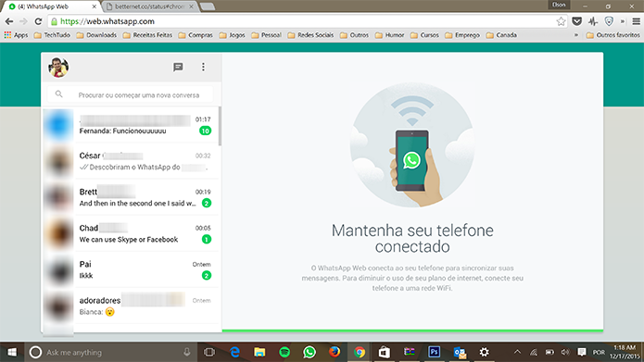
Task: Click the unread badge showing 10
Action: (x=205, y=131)
